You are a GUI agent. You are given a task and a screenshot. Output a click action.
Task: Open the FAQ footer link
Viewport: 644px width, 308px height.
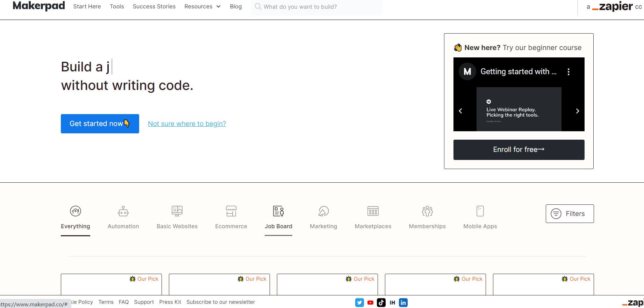(x=124, y=302)
